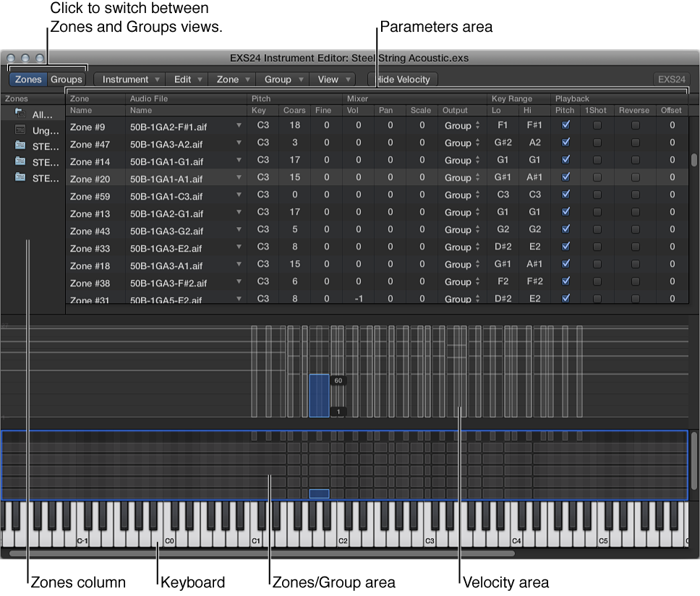Click the Ungrouped zones icon in sidebar

coord(20,130)
